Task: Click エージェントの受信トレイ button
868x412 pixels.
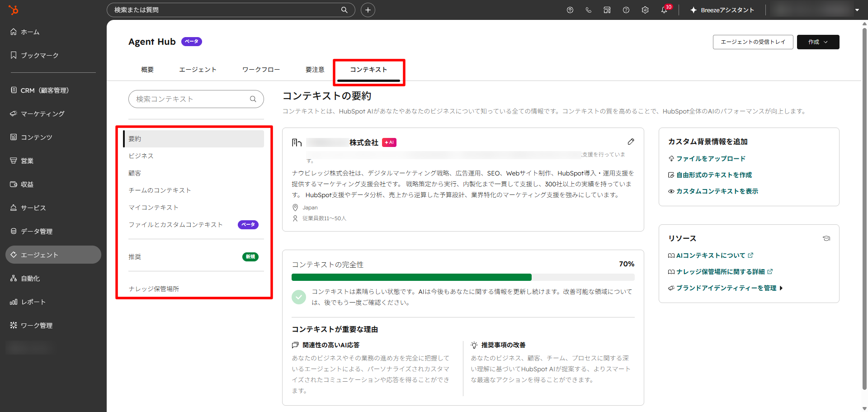Action: pos(753,42)
